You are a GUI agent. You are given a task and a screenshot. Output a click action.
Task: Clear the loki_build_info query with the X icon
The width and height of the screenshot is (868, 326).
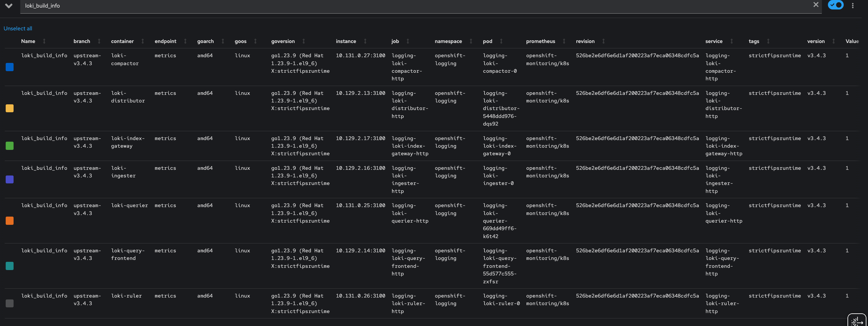tap(815, 5)
